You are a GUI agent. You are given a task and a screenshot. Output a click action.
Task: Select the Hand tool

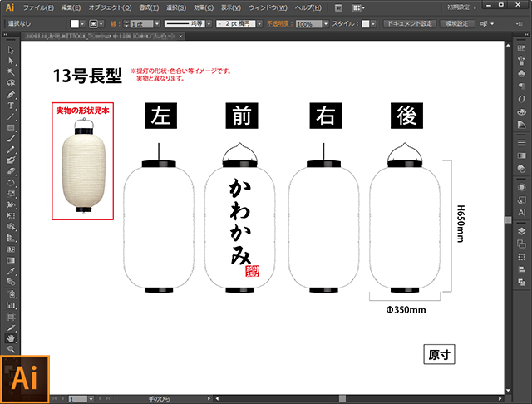[11, 338]
